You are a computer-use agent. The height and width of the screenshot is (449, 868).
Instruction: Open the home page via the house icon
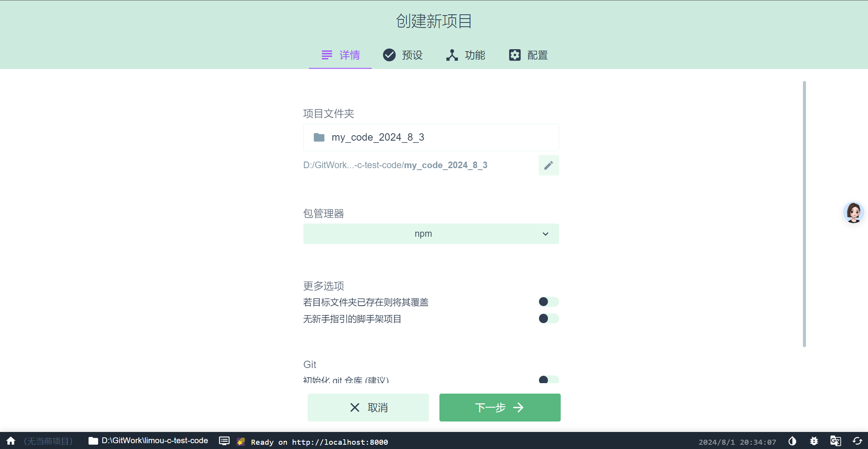10,441
